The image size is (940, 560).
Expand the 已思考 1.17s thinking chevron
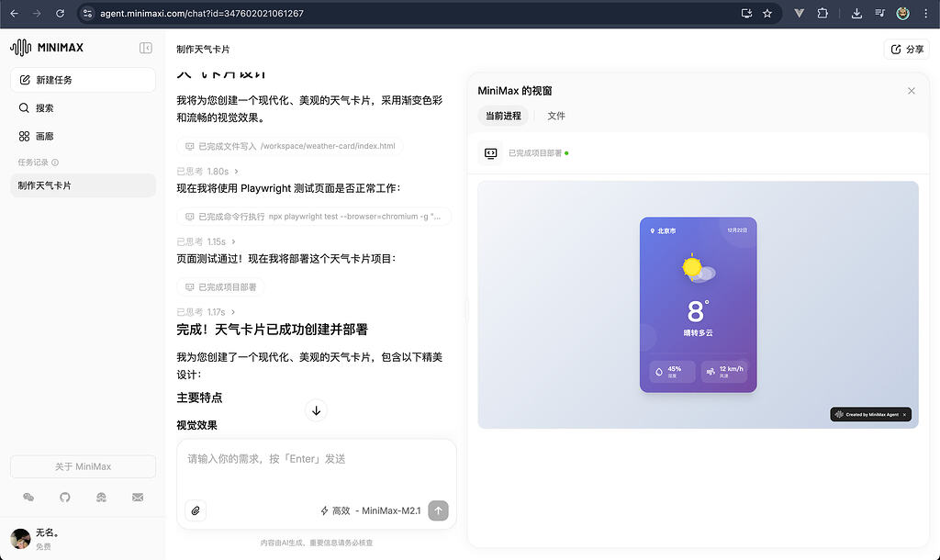[x=232, y=312]
